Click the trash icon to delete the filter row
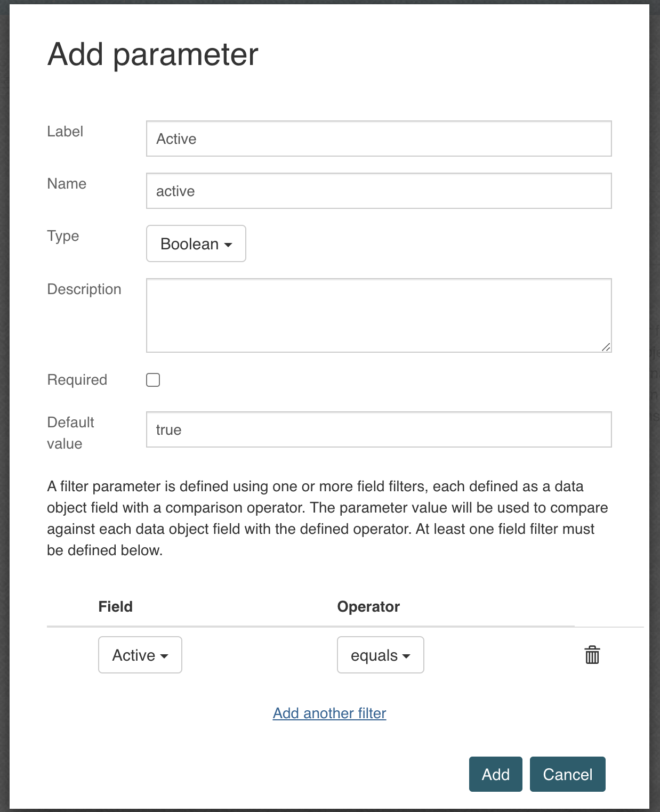Screen dimensions: 660x812 [592, 655]
